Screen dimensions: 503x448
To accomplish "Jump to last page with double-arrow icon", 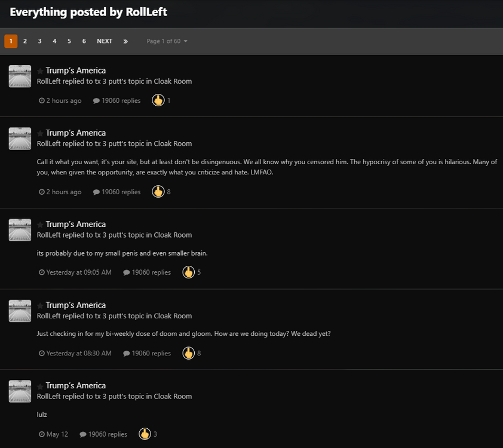I will pyautogui.click(x=125, y=41).
